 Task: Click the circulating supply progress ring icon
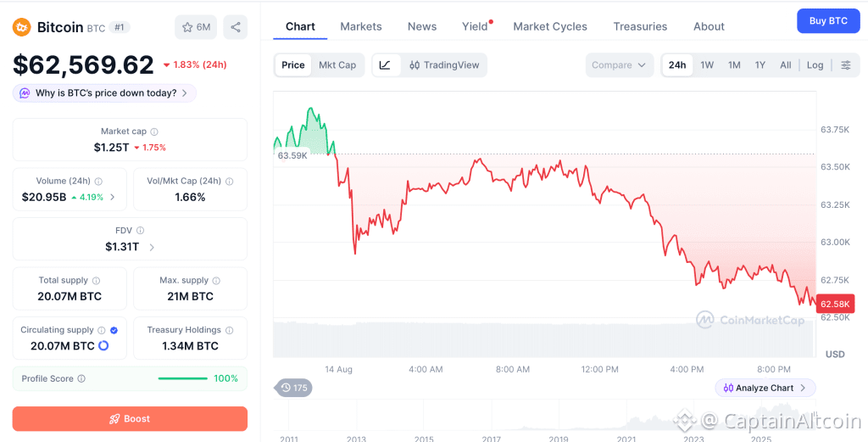pos(103,345)
